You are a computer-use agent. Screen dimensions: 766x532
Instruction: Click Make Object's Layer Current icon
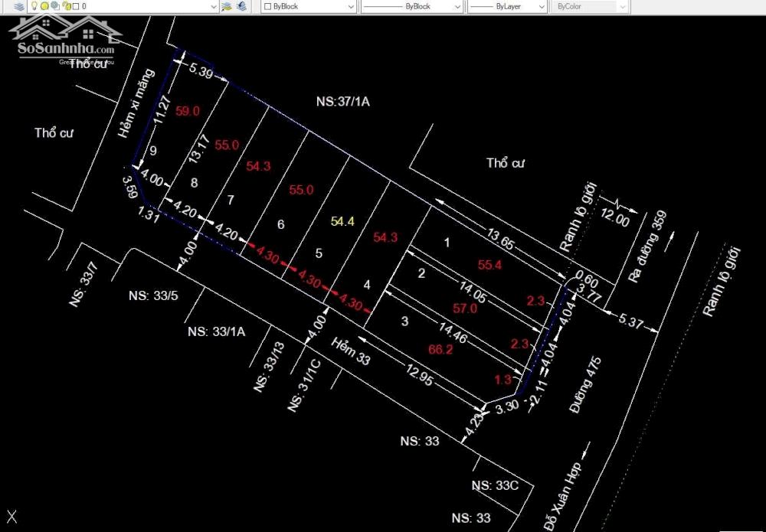pos(227,6)
